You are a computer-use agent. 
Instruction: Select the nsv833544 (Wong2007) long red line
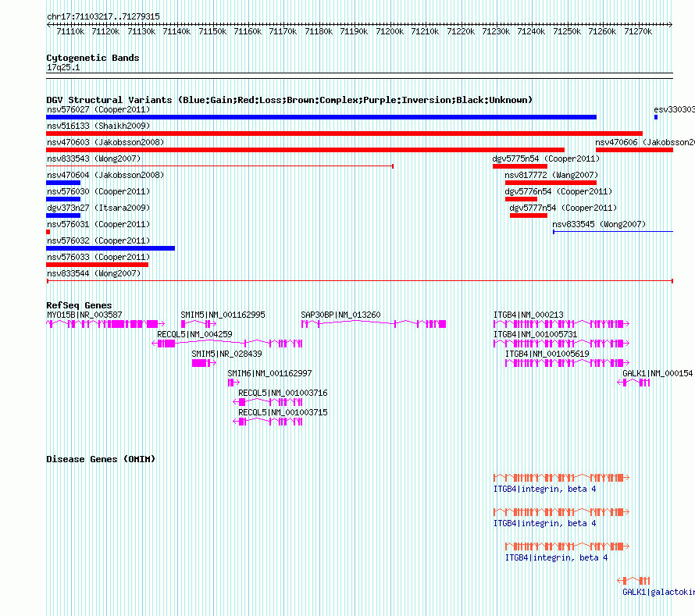[x=359, y=281]
